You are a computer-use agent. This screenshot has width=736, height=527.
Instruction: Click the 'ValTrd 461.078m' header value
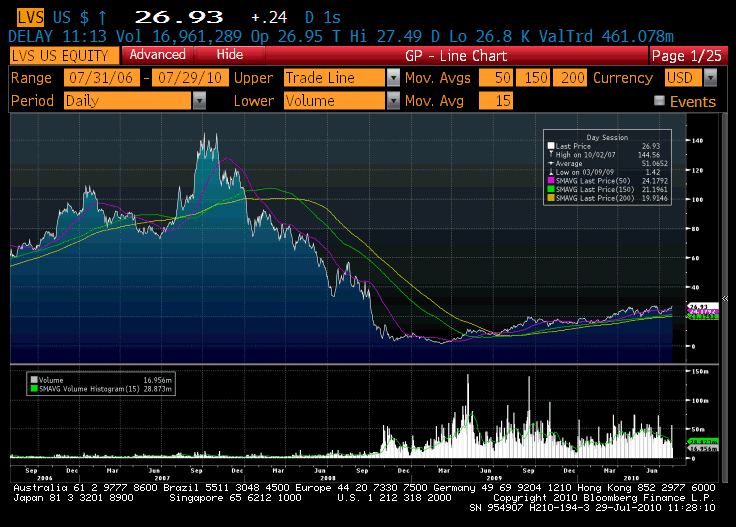pyautogui.click(x=606, y=36)
